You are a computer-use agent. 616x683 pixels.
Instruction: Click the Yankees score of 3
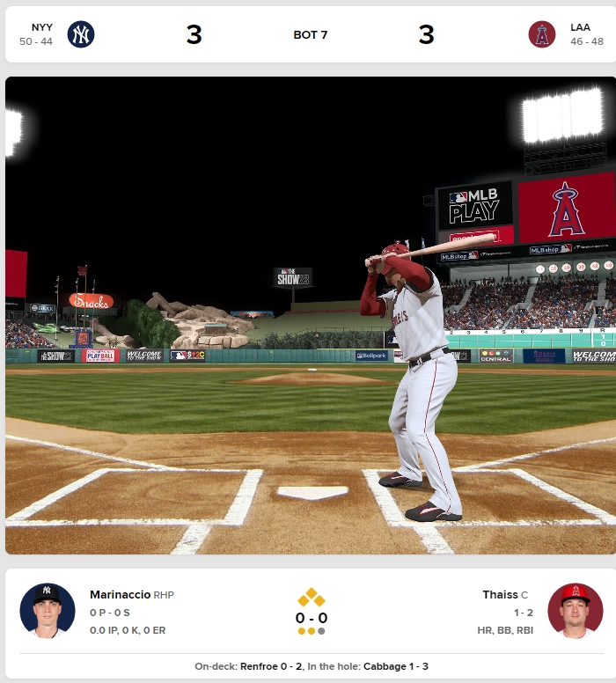194,34
